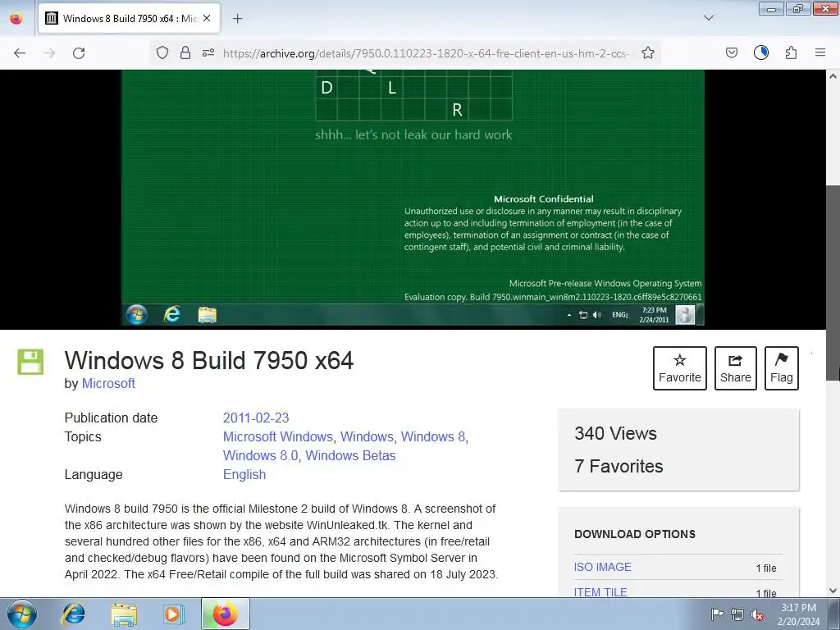Click the 7 Favorites text
The width and height of the screenshot is (840, 630).
(619, 466)
